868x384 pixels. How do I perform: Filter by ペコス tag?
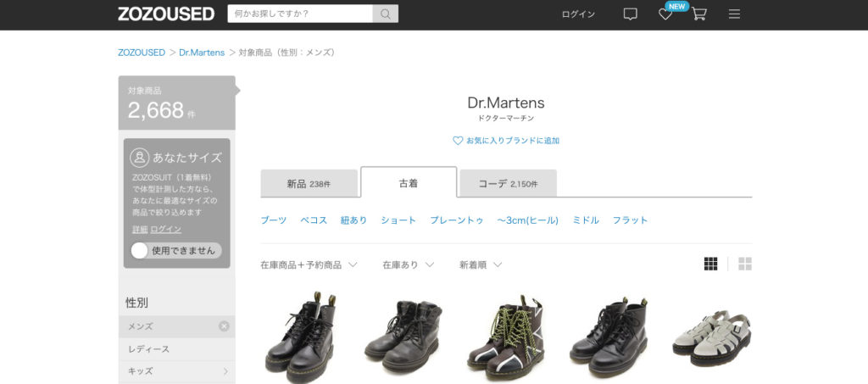click(x=314, y=220)
